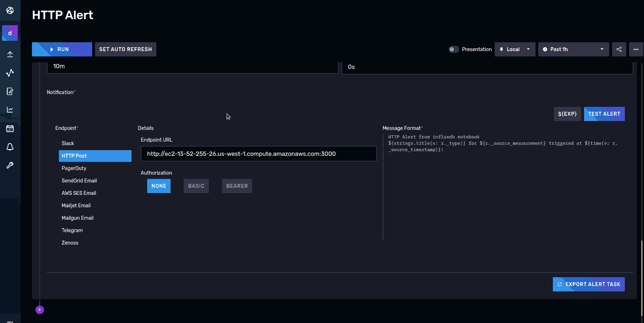The image size is (644, 323).
Task: Open the Alerts bell icon
Action: click(x=10, y=147)
